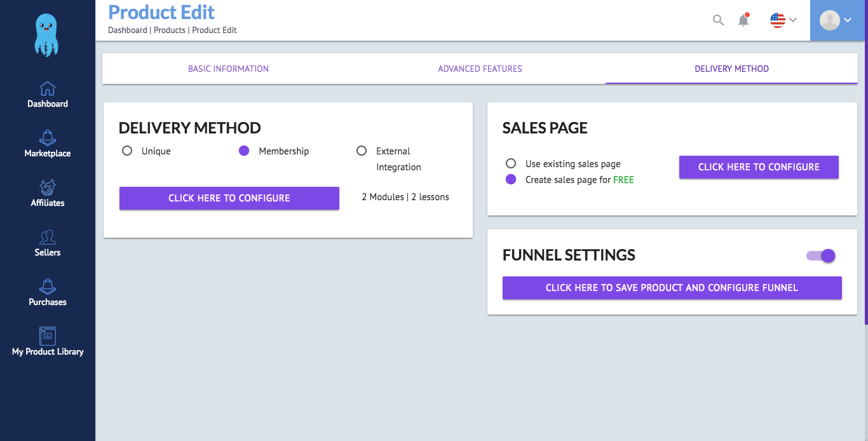Go to Marketplace via shopping bag icon

[x=48, y=138]
